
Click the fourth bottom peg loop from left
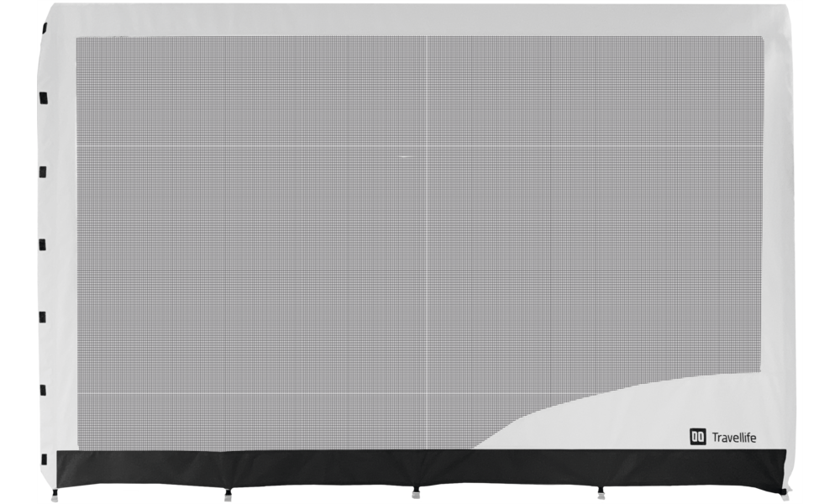tap(601, 493)
